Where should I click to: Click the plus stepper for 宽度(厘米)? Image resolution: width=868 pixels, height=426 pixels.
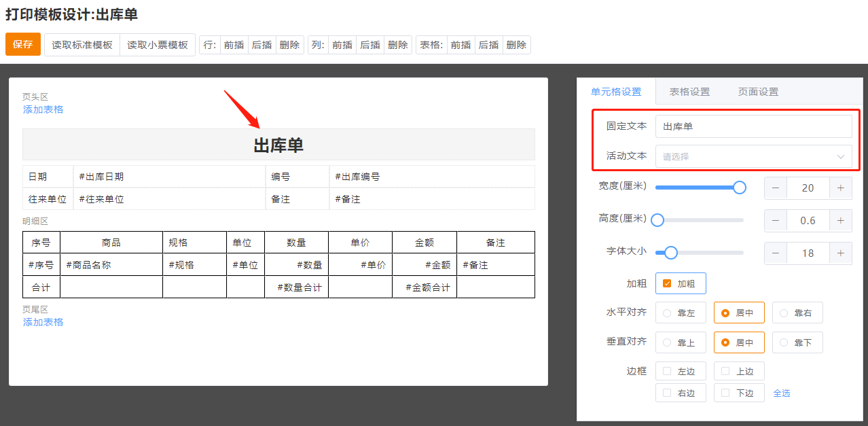pos(840,188)
